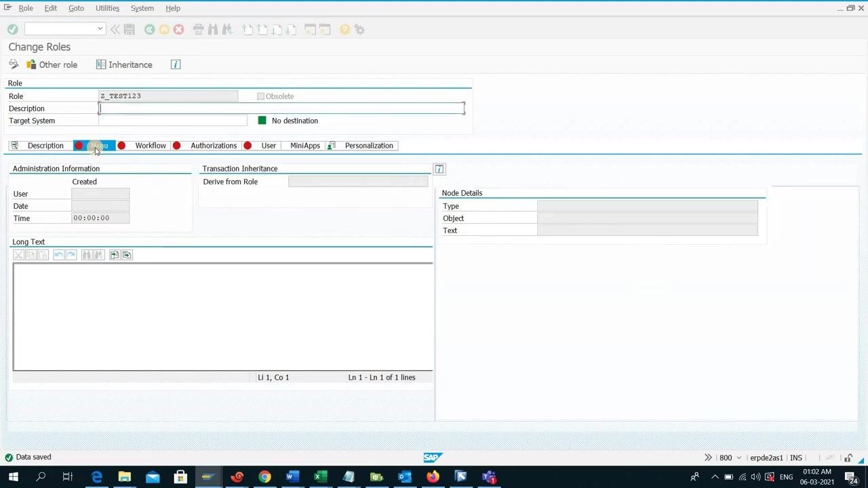Click the Copy icon in Long Text toolbar
The width and height of the screenshot is (868, 488).
31,255
